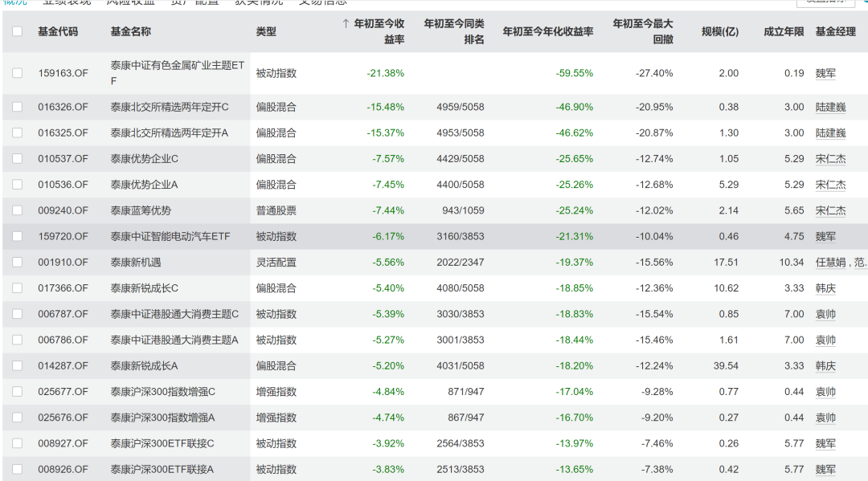Mark the checkbox next to 009240.OF

point(17,210)
